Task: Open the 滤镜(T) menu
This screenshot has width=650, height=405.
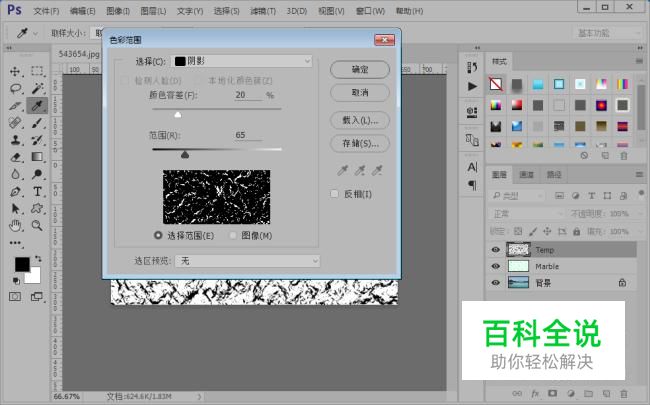Action: click(x=263, y=11)
